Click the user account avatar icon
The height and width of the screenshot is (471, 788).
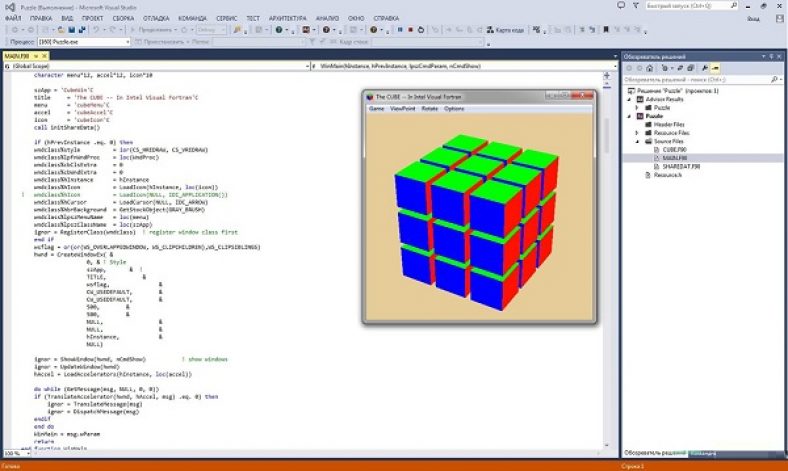tap(779, 19)
